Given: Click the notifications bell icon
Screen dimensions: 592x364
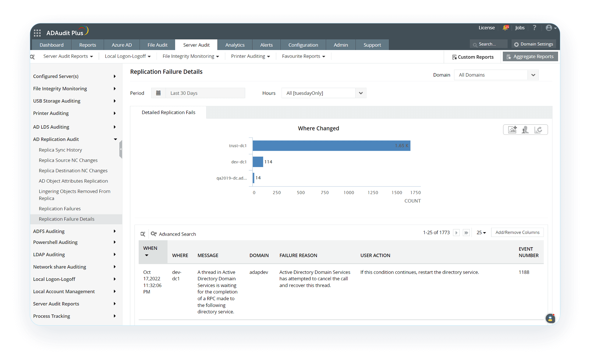Looking at the screenshot, I should (x=505, y=28).
